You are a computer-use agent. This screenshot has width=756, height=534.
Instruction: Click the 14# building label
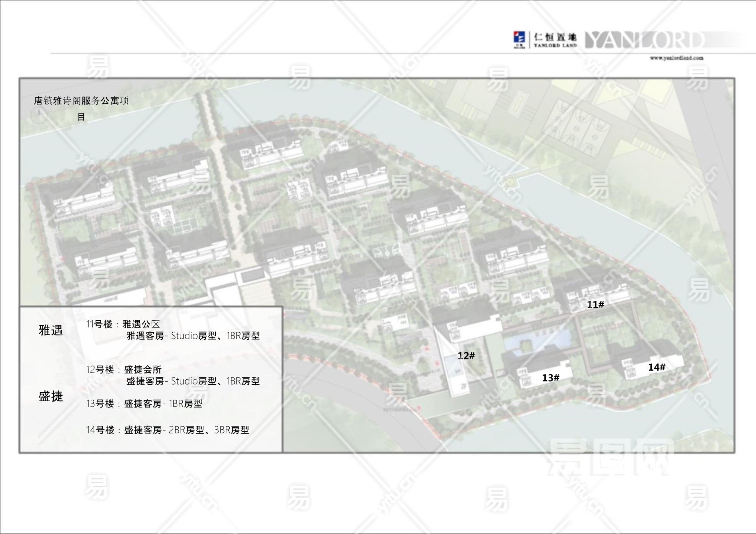(x=656, y=367)
